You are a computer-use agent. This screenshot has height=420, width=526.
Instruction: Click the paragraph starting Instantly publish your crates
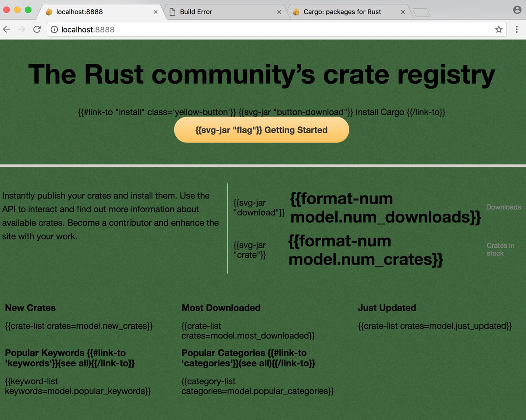click(110, 216)
